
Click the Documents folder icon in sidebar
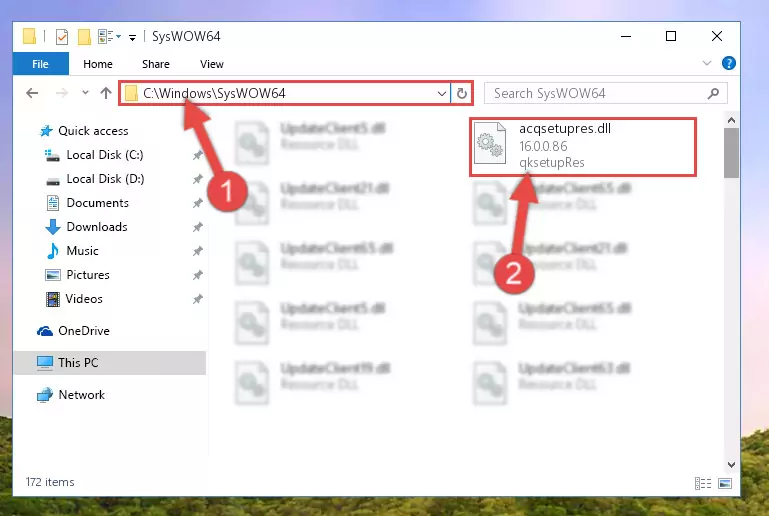(x=52, y=203)
